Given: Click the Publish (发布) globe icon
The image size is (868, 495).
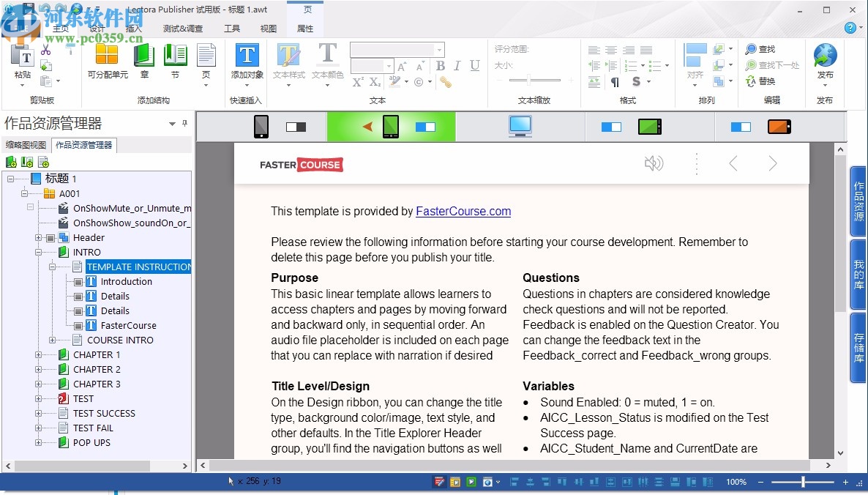Looking at the screenshot, I should pyautogui.click(x=825, y=56).
